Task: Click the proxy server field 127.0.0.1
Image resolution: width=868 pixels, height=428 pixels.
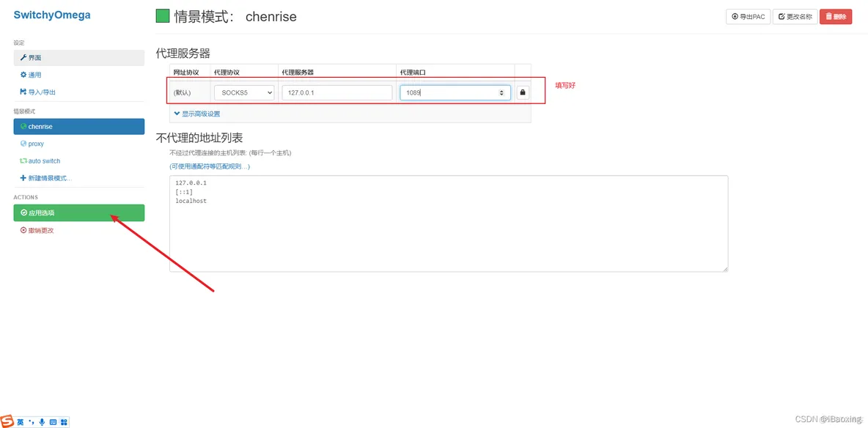Action: click(x=337, y=93)
